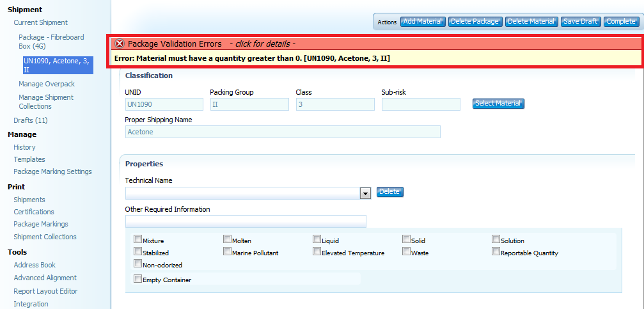Select Package - Fibreboard Box (4G)

tap(51, 42)
